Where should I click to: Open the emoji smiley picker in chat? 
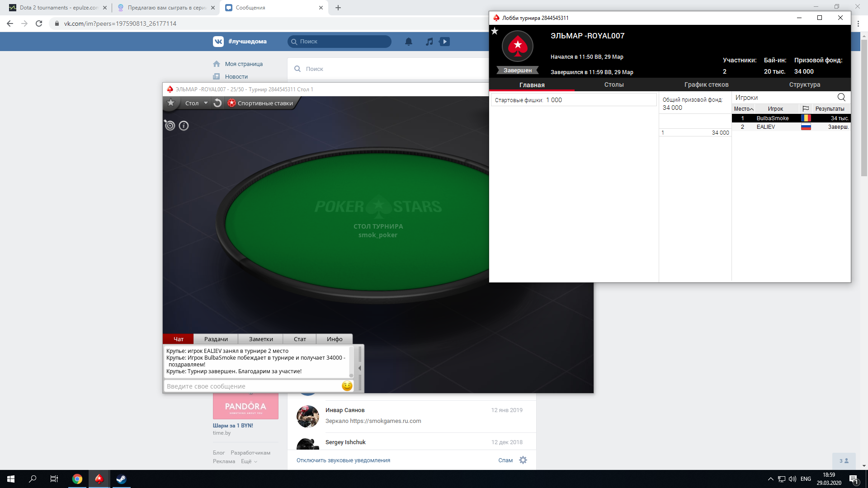(347, 386)
